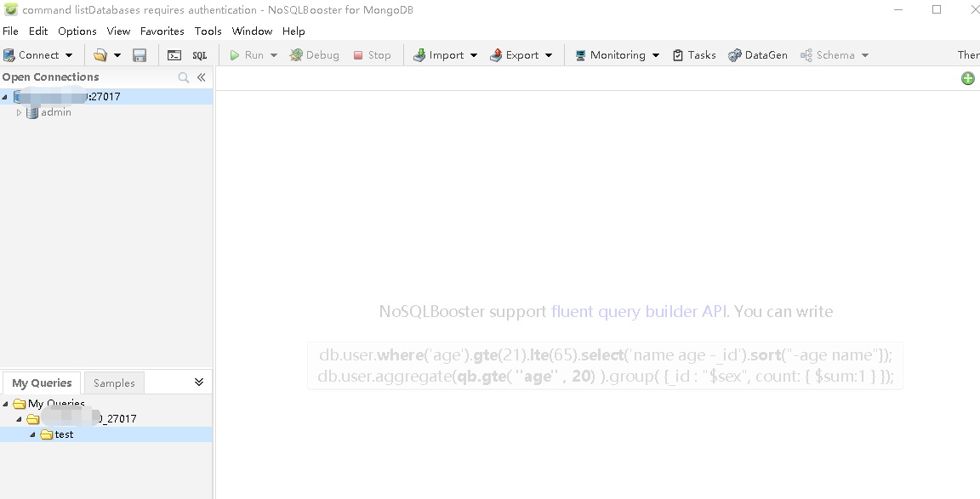Open the shell terminal icon
Image resolution: width=980 pixels, height=499 pixels.
(174, 55)
